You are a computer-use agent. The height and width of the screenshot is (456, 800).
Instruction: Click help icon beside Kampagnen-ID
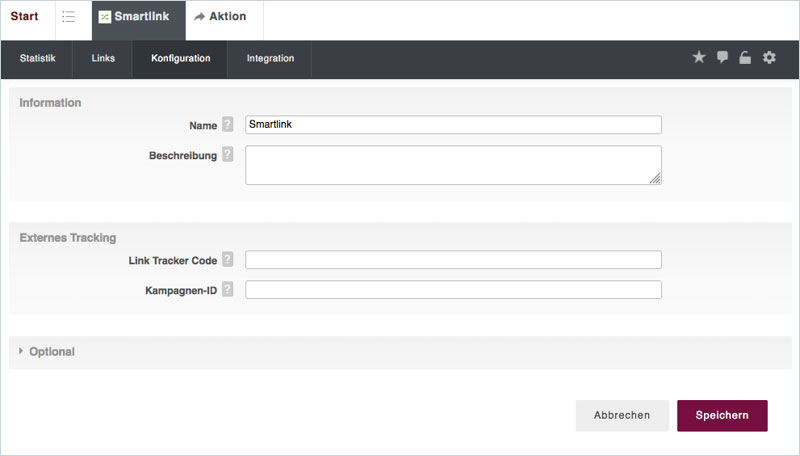pyautogui.click(x=228, y=290)
